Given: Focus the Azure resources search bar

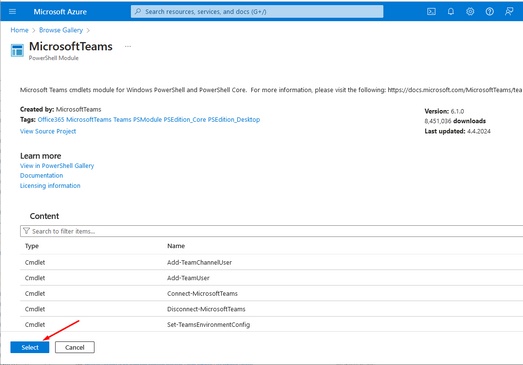Looking at the screenshot, I should (257, 12).
